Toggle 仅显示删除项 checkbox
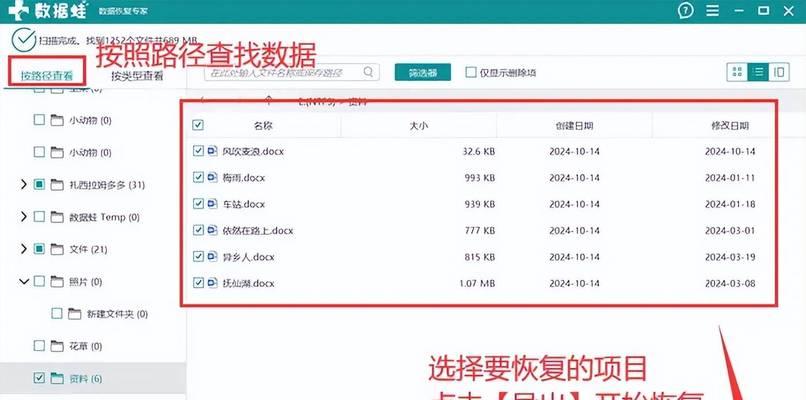806x400 pixels. tap(471, 72)
